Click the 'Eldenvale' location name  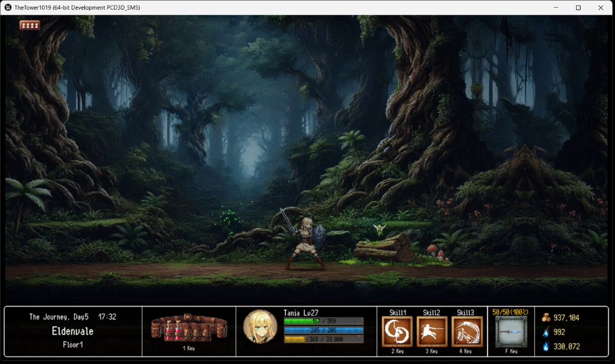coord(73,331)
